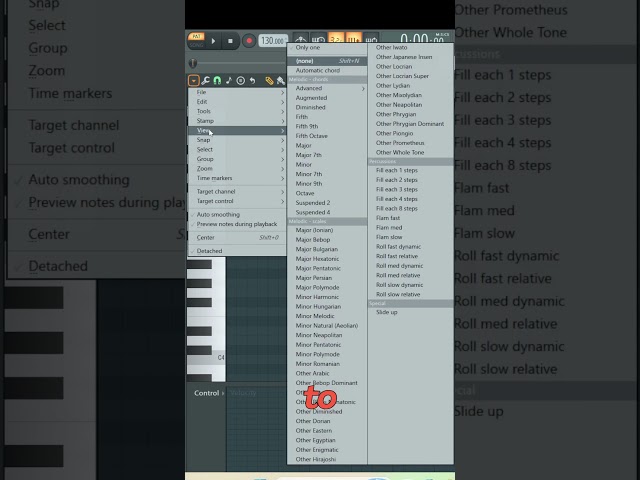This screenshot has width=640, height=480.
Task: Switch to SONG mode
Action: pos(196,44)
